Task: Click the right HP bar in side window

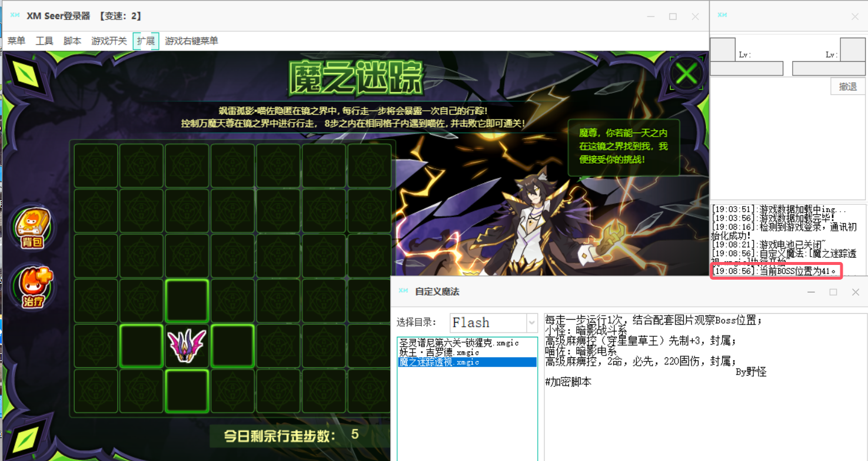Action: [829, 68]
